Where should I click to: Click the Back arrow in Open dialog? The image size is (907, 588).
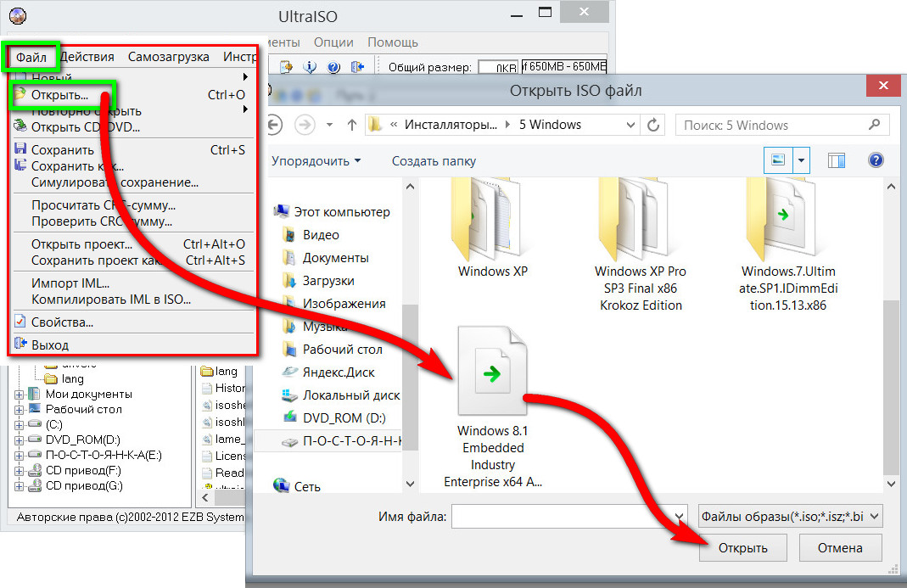(274, 125)
